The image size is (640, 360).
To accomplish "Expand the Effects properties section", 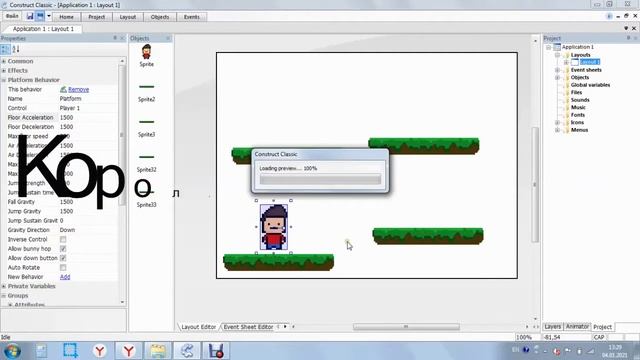I will point(4,71).
